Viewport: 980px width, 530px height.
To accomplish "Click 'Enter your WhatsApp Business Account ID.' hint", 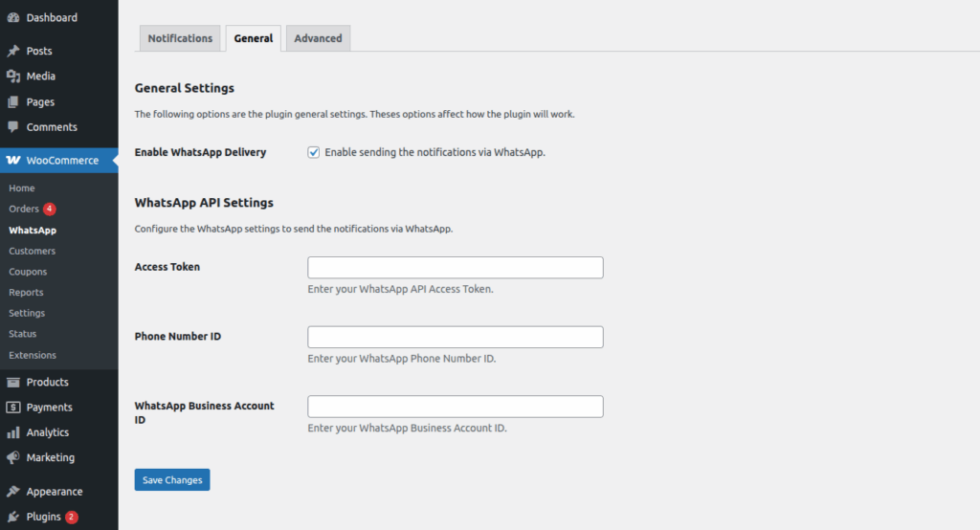I will (407, 429).
